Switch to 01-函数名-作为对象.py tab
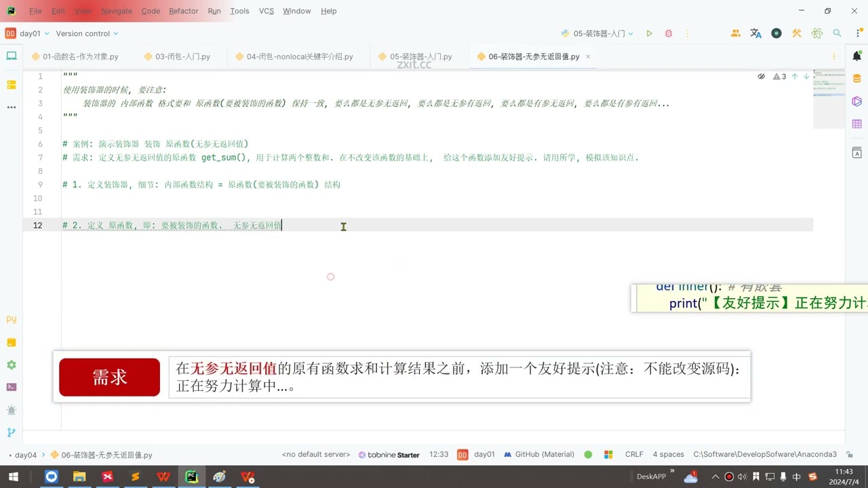The image size is (868, 488). pos(75,57)
